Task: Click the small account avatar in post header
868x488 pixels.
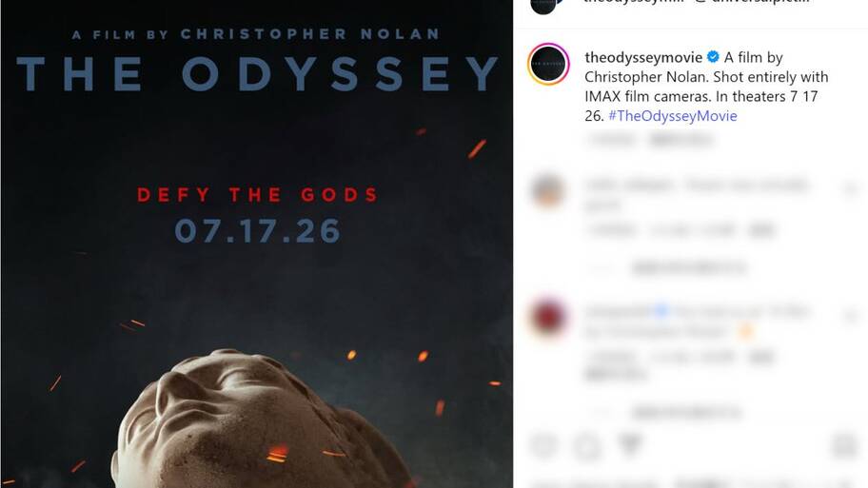Action: pyautogui.click(x=543, y=5)
